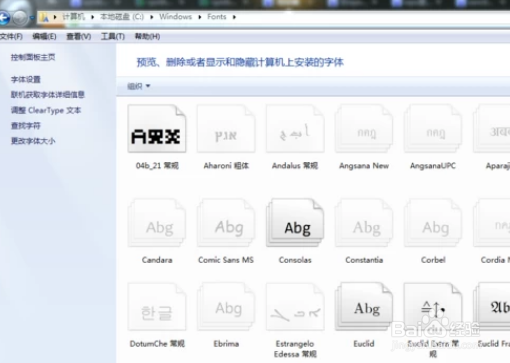Select the Andalus font icon

[295, 129]
